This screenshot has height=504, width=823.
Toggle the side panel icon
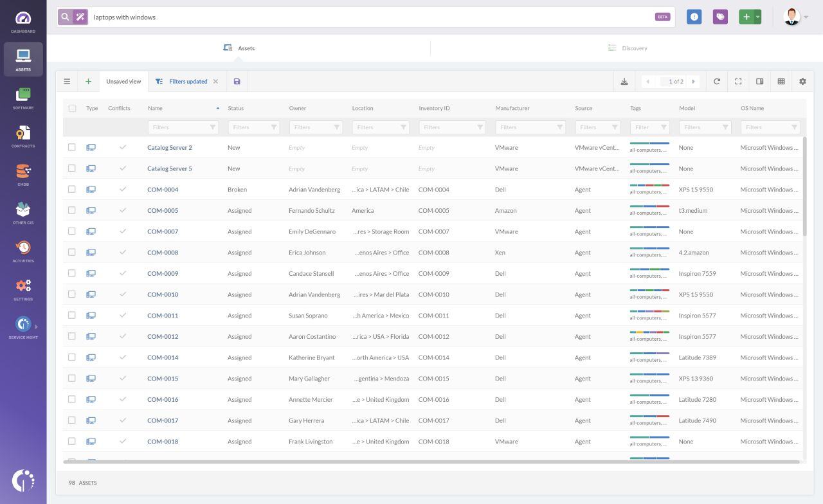click(759, 82)
